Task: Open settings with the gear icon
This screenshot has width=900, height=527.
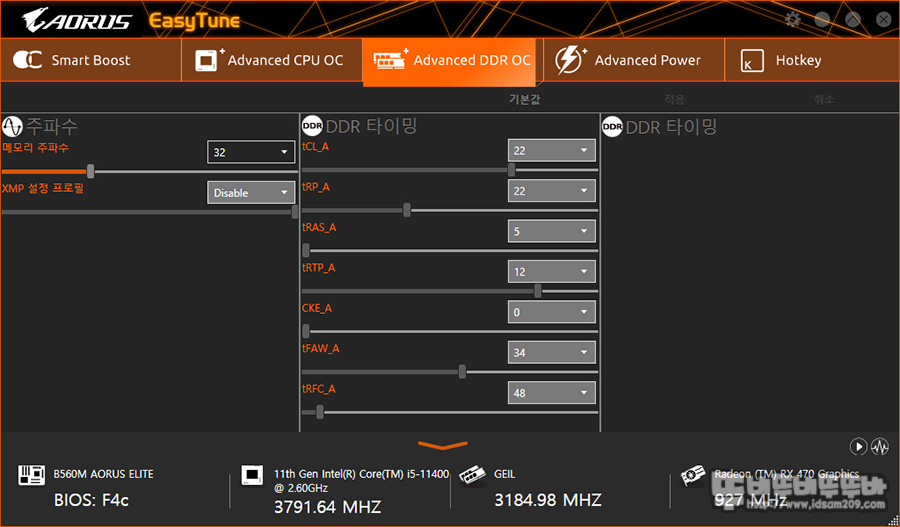Action: [x=793, y=20]
